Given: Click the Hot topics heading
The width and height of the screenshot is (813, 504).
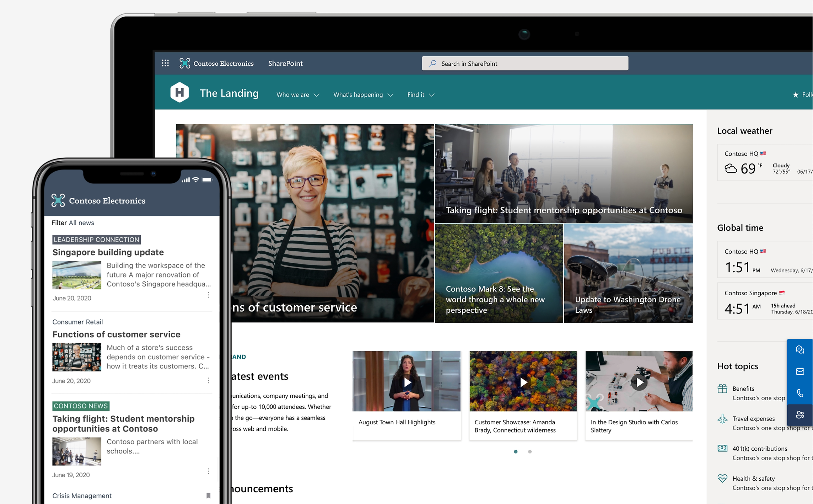Looking at the screenshot, I should pyautogui.click(x=738, y=366).
